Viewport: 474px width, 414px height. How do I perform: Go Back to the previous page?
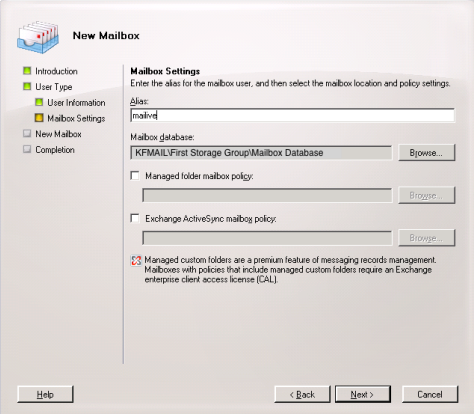click(302, 394)
